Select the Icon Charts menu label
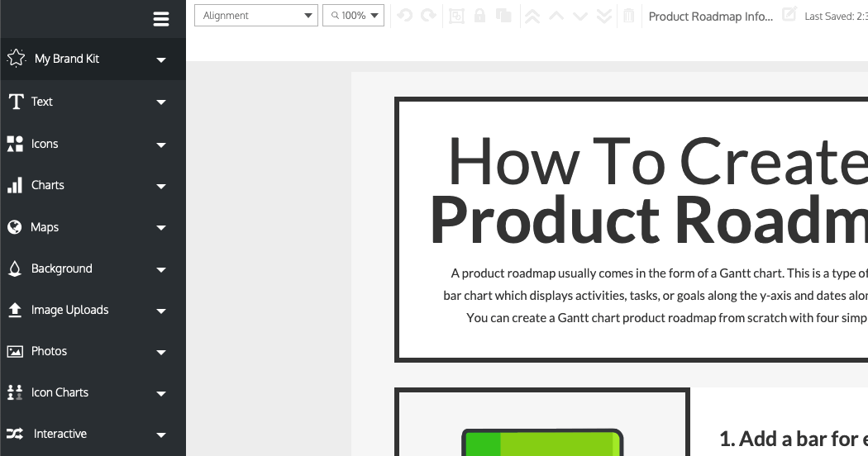 click(60, 392)
